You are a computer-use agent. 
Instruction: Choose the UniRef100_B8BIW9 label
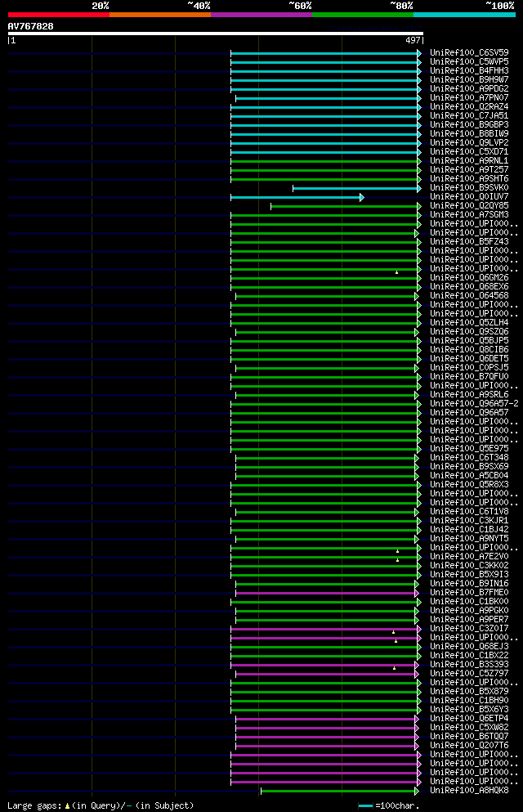469,133
